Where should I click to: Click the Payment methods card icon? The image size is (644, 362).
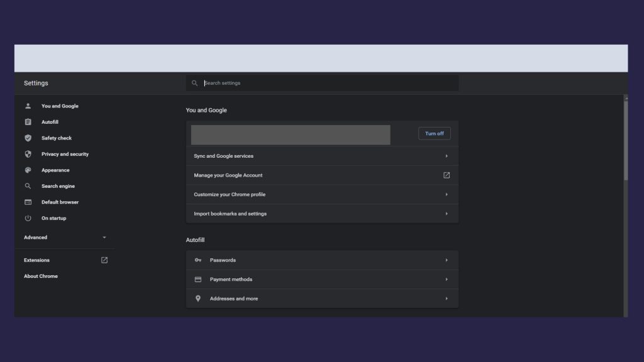click(198, 280)
